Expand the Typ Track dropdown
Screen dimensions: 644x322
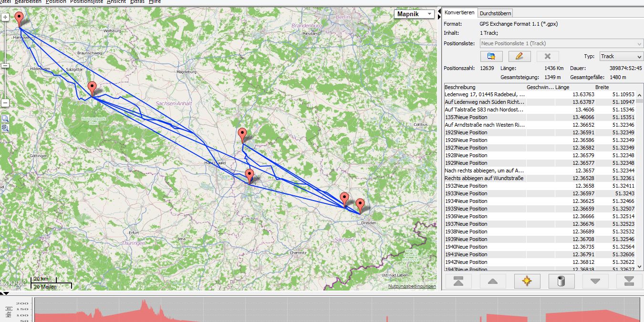tap(621, 56)
